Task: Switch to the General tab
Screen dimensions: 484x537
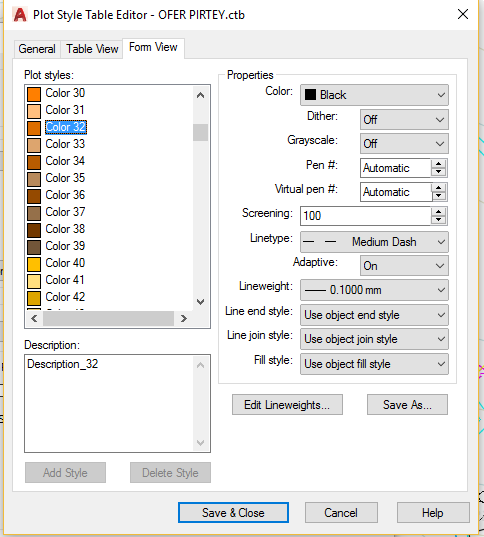Action: click(37, 49)
